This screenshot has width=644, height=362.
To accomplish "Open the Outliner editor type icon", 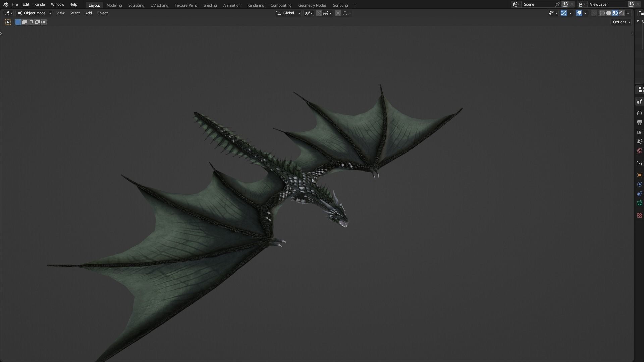I will (x=641, y=13).
